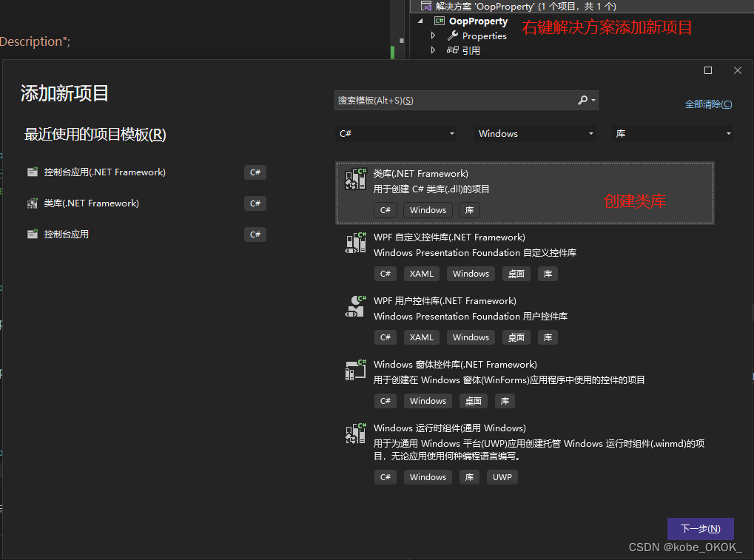Click the XAML tag under WPF 自定义控件库
This screenshot has height=560, width=754.
(x=421, y=274)
